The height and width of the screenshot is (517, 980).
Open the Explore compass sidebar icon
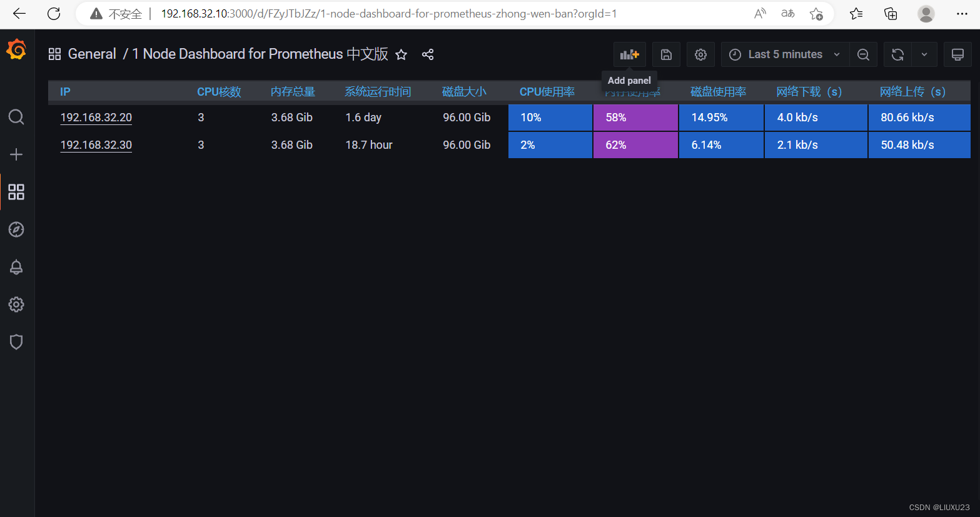pos(16,229)
